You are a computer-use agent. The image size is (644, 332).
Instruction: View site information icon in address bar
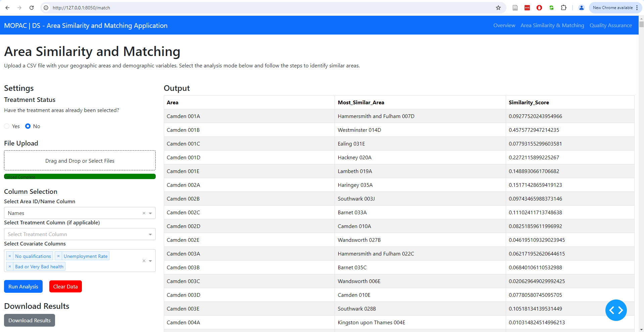(46, 8)
